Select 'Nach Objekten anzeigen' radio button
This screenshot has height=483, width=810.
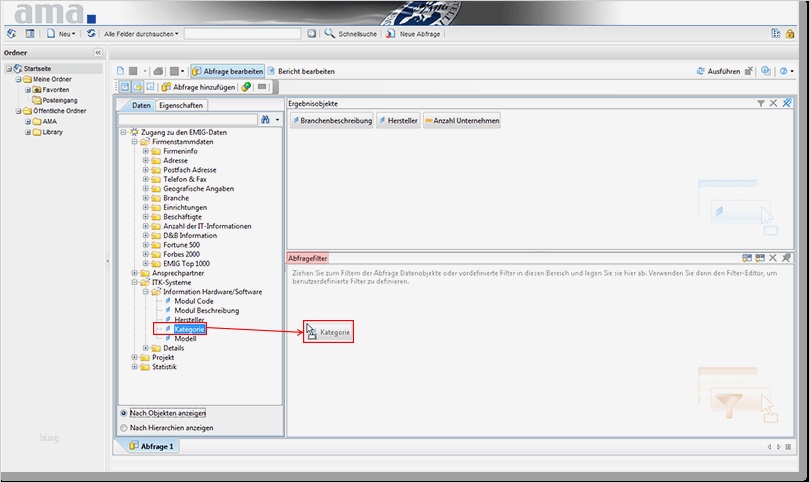(123, 413)
